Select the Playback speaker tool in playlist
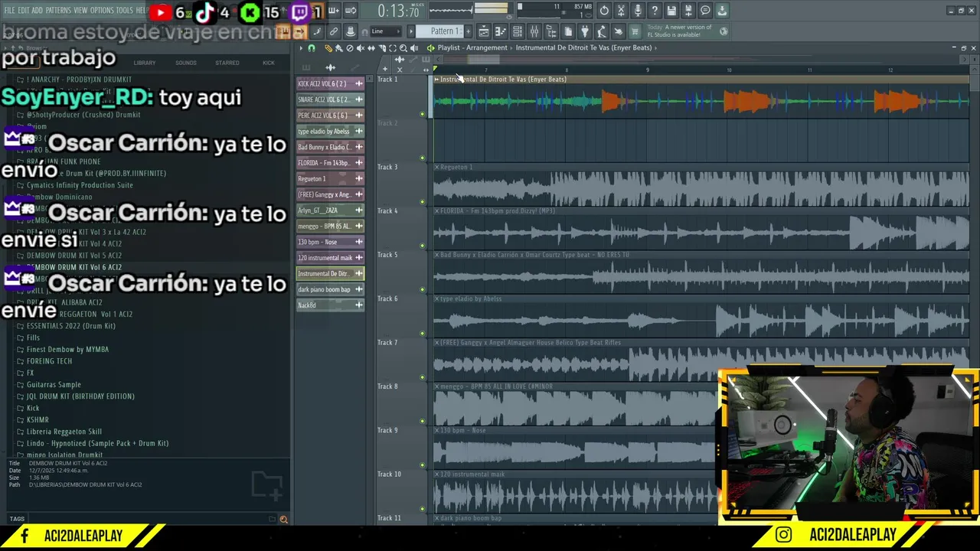 [x=414, y=47]
